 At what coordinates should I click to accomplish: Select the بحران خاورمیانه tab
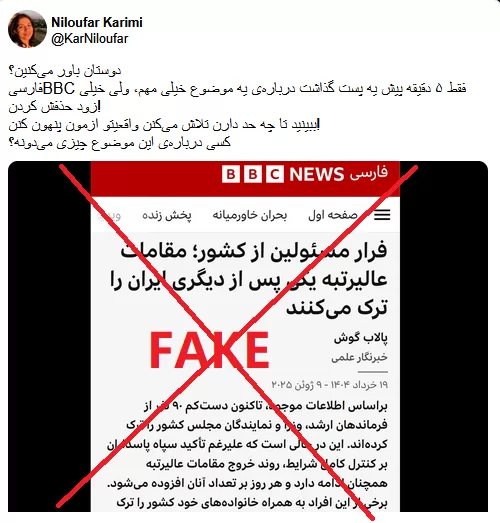click(x=250, y=215)
